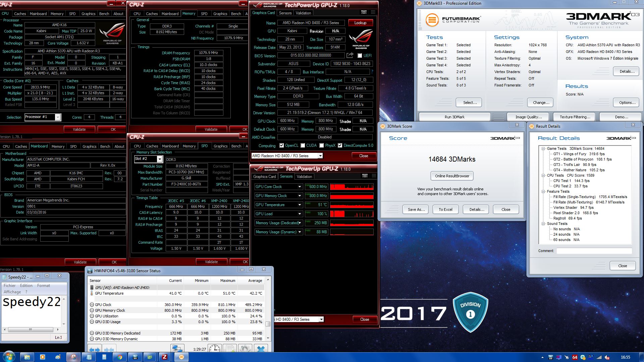The height and width of the screenshot is (362, 644).
Task: Click the HWiNFO 64 tray icon
Action: (575, 357)
